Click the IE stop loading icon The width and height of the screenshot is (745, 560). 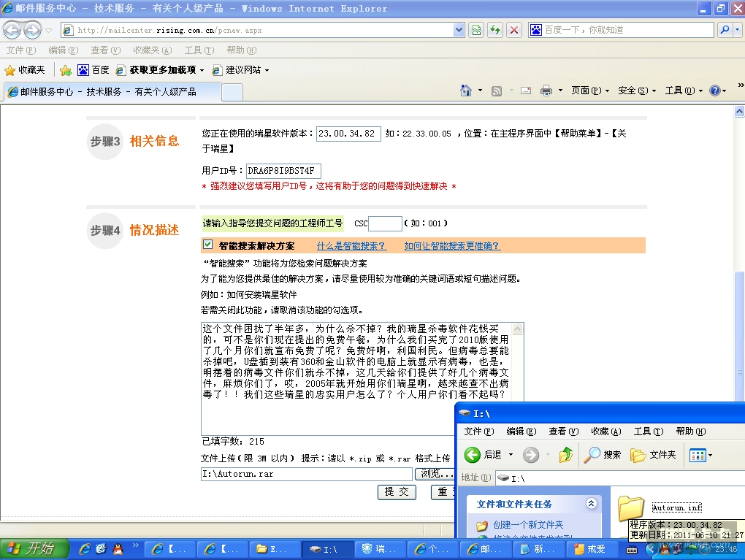pyautogui.click(x=514, y=30)
